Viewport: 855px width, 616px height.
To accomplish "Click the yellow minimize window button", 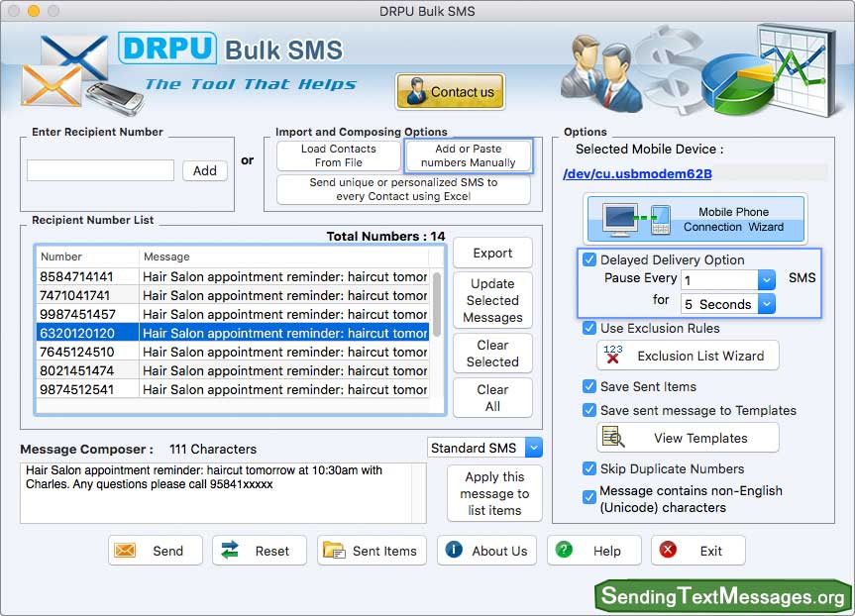I will click(34, 11).
